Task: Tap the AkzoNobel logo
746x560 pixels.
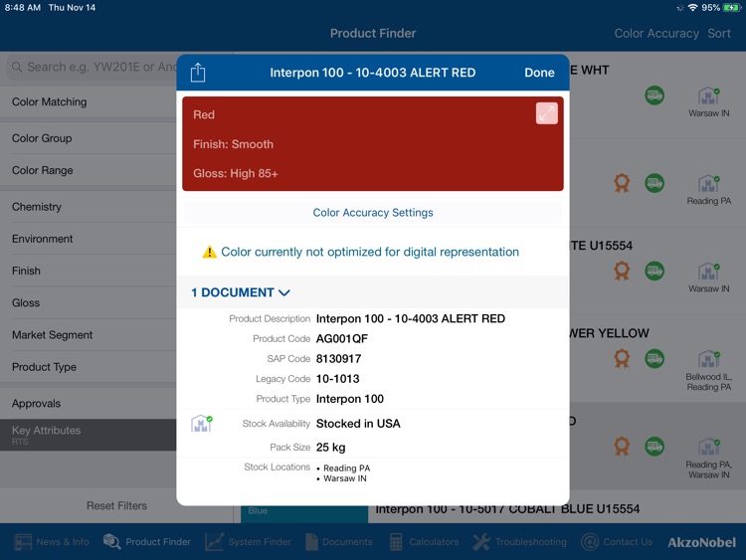Action: (x=702, y=542)
